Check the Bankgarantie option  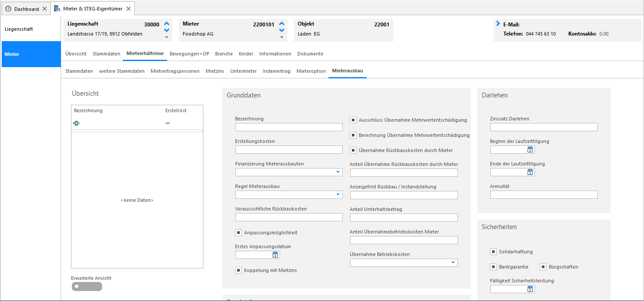(493, 267)
